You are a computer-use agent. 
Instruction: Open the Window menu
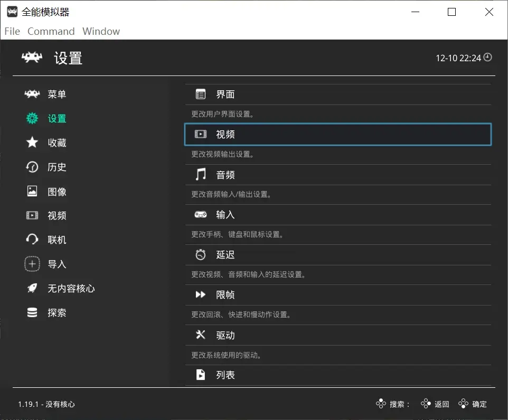(x=101, y=32)
